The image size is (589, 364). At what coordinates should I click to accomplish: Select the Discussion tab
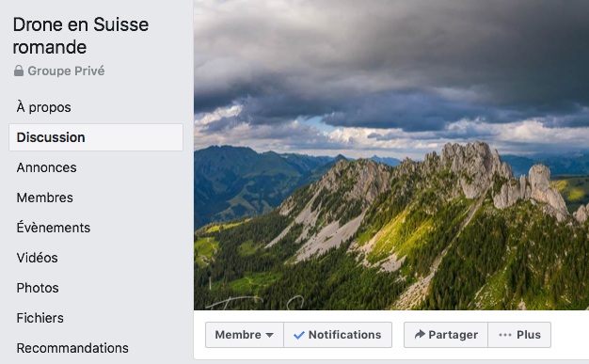[96, 137]
